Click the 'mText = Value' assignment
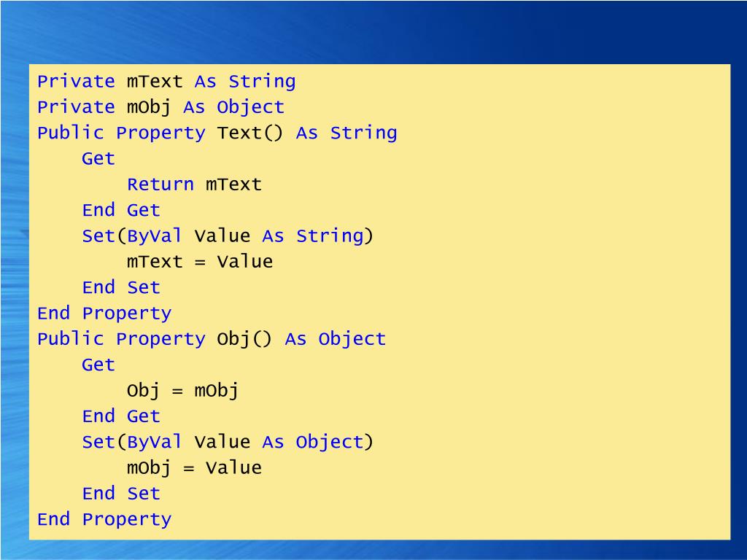 click(x=200, y=262)
